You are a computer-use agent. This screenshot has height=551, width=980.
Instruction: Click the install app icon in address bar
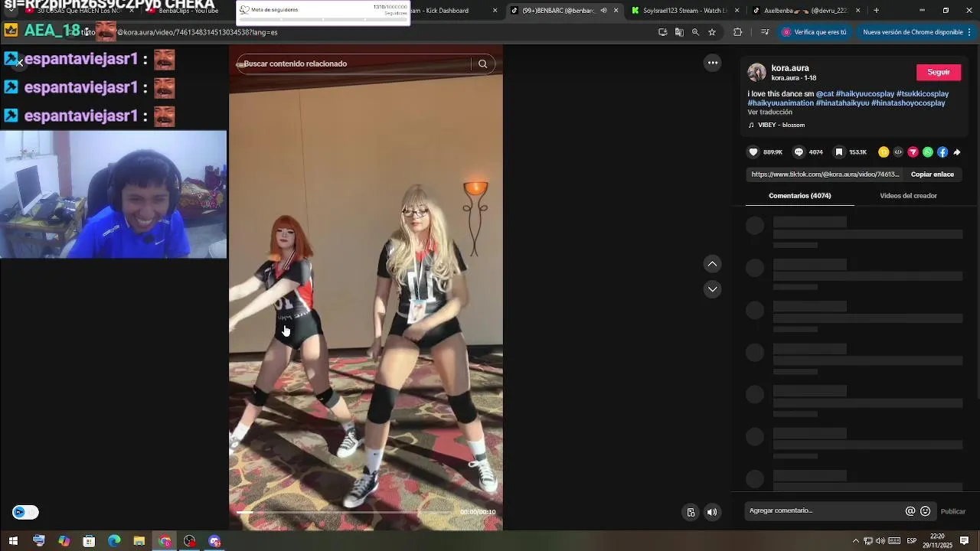(x=662, y=32)
